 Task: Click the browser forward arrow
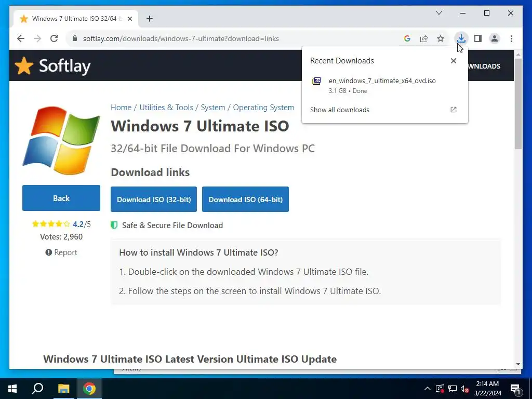pos(37,38)
